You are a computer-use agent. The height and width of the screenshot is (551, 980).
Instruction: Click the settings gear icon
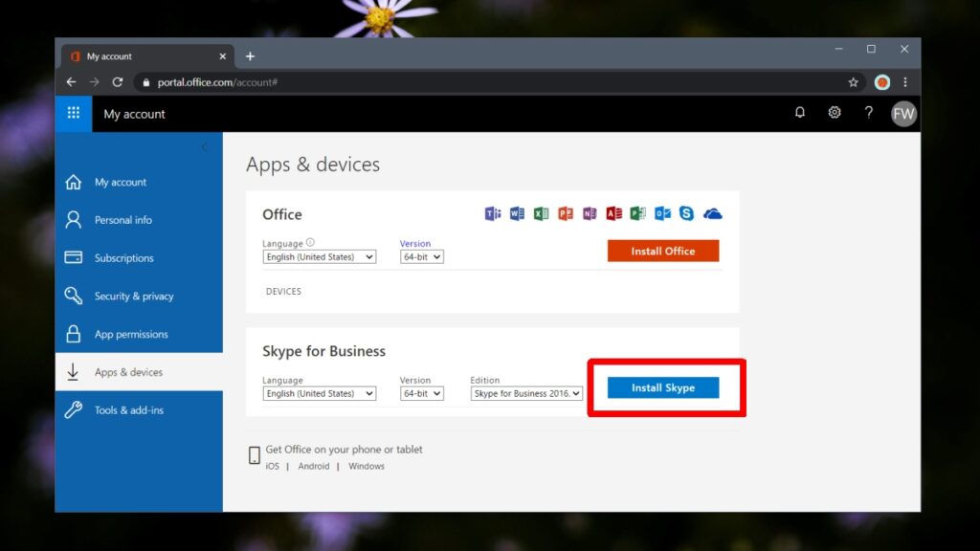(x=835, y=113)
